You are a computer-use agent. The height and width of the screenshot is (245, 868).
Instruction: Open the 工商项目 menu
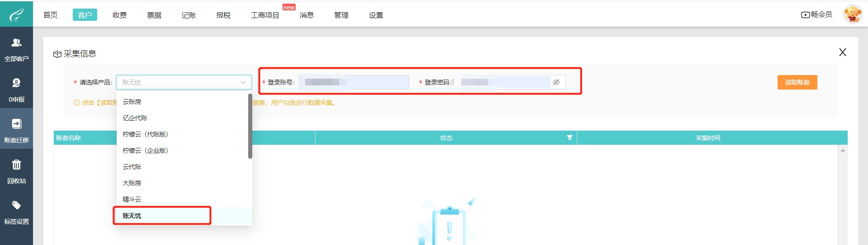pos(265,15)
